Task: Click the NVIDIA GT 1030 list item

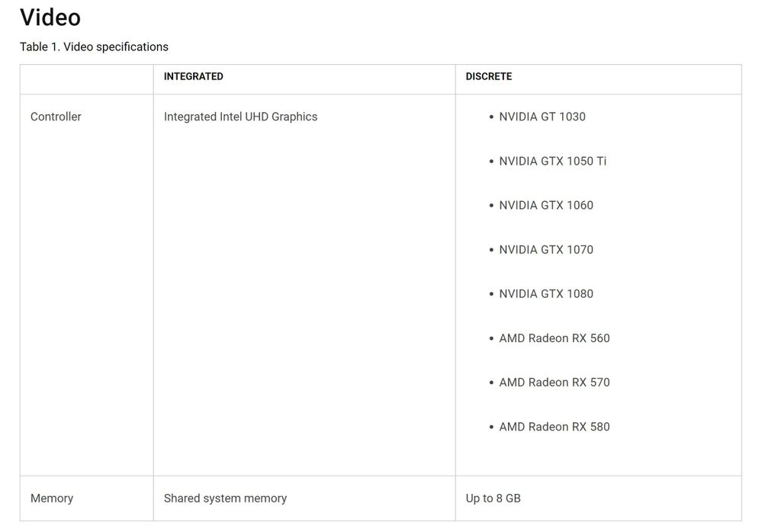Action: [x=542, y=117]
